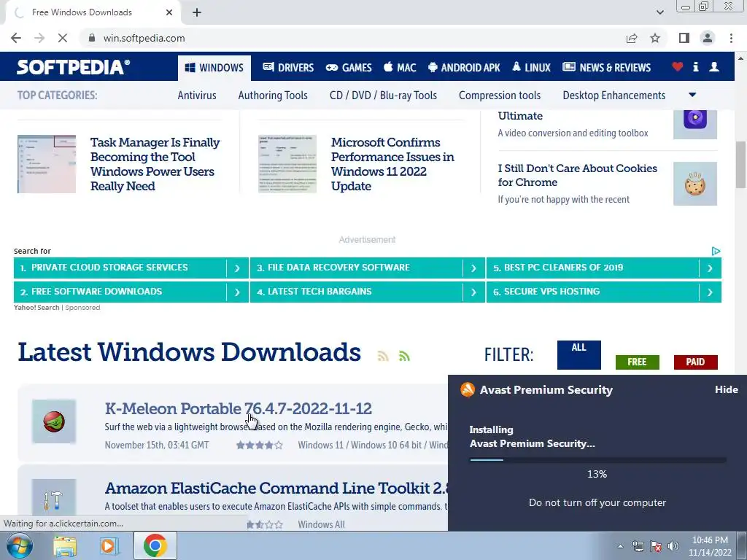Open Latest Tech Bargains ad link
Viewport: 747px width, 560px height.
[x=320, y=292]
